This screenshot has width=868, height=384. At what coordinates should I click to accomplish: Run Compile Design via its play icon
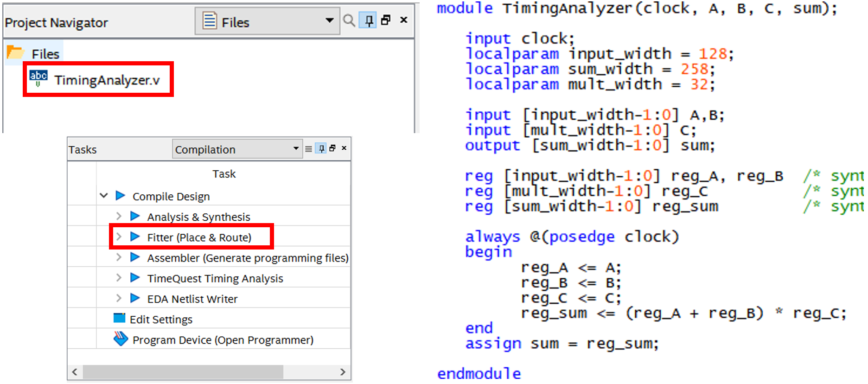coord(121,196)
